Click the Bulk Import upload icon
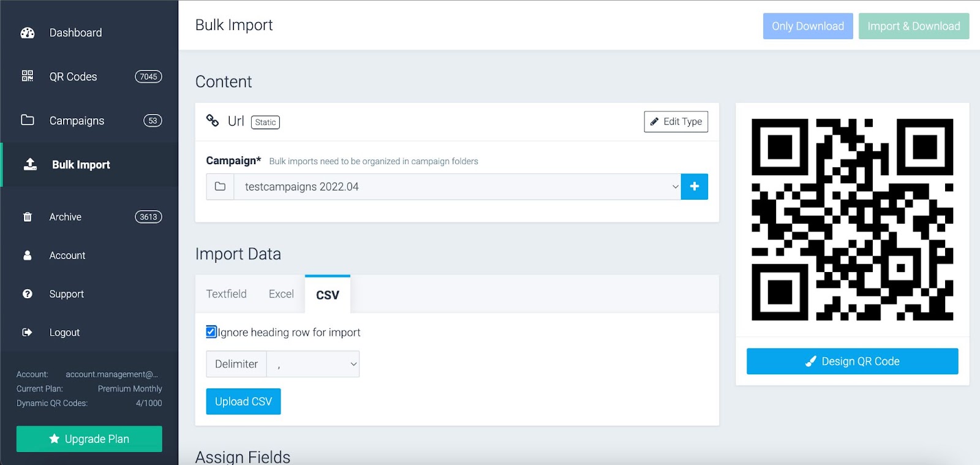This screenshot has height=465, width=980. pyautogui.click(x=30, y=164)
